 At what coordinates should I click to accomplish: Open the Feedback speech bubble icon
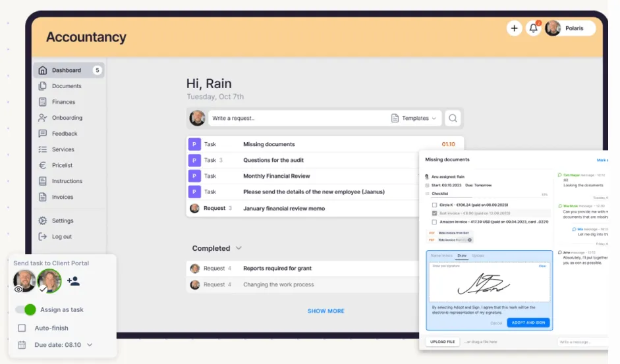42,134
